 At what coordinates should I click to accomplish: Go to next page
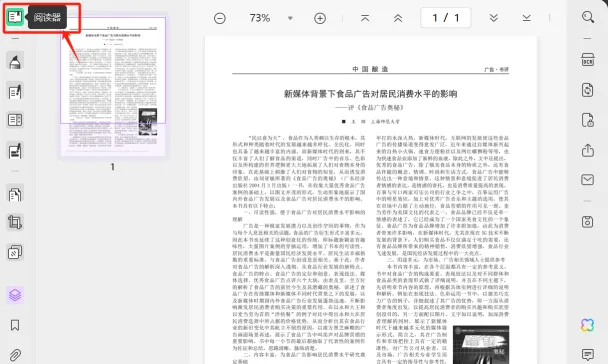pyautogui.click(x=494, y=18)
